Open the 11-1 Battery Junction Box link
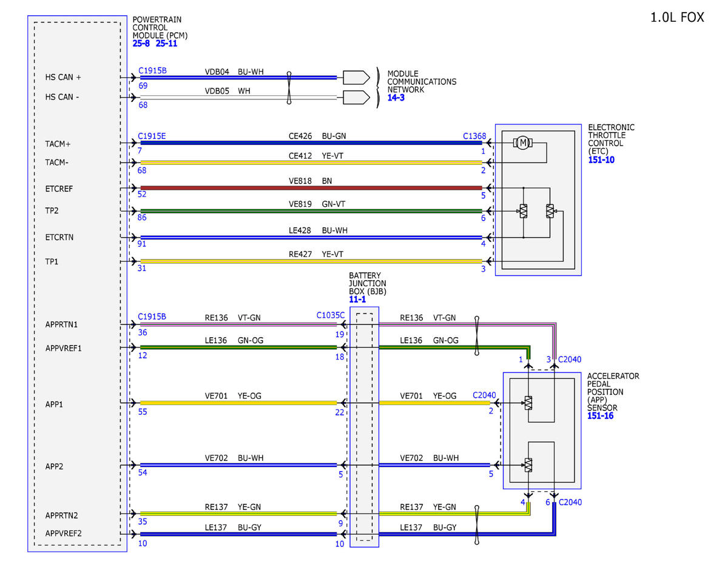 (357, 299)
